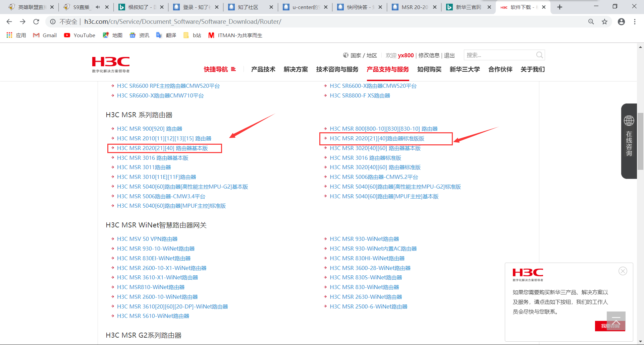Click the browser address bar URL
The height and width of the screenshot is (345, 644).
coord(183,22)
